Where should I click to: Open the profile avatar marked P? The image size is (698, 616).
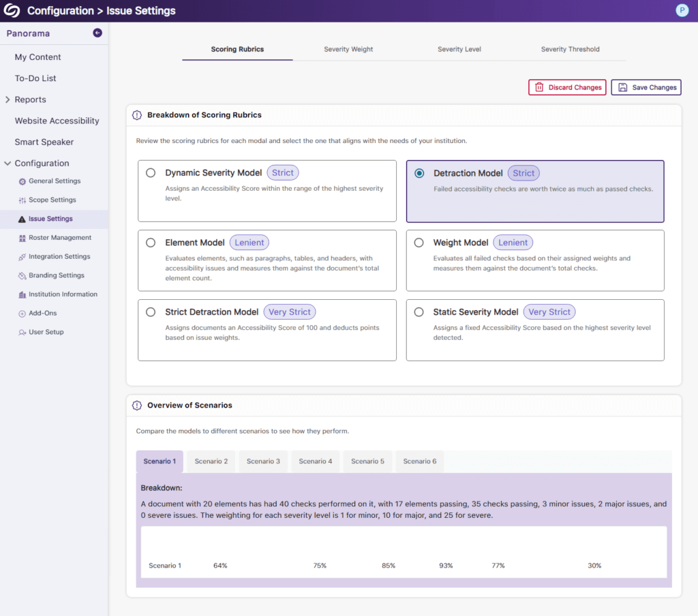(682, 10)
